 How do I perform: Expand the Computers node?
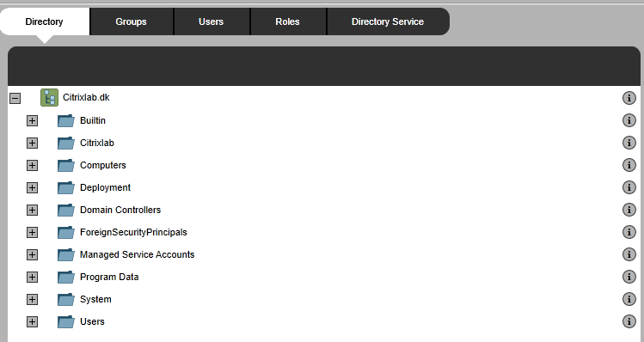(32, 166)
